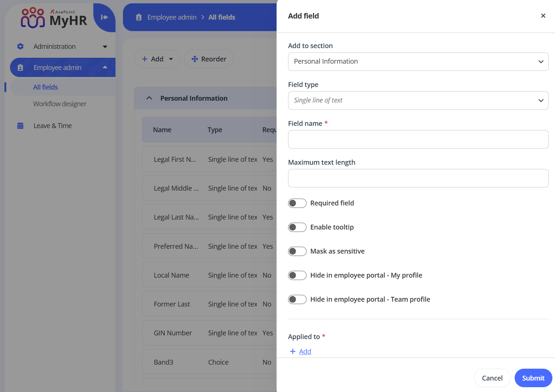The width and height of the screenshot is (555, 392).
Task: Click the Administration gear icon
Action: point(20,46)
